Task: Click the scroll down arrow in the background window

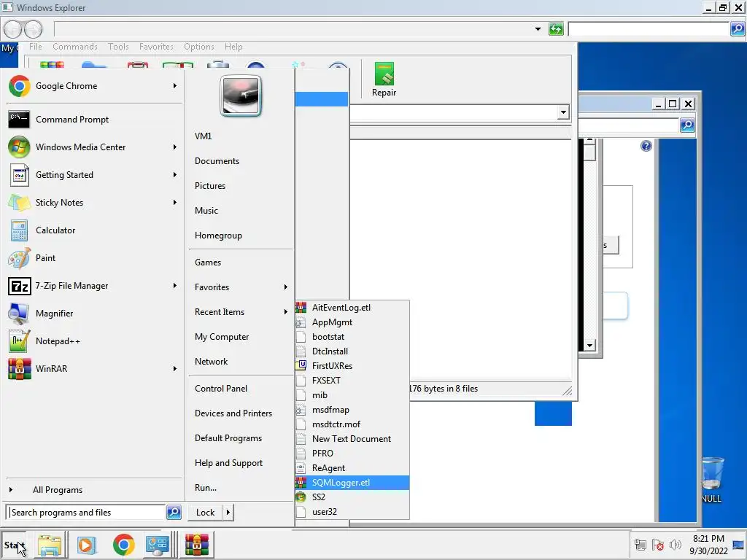Action: click(x=589, y=346)
